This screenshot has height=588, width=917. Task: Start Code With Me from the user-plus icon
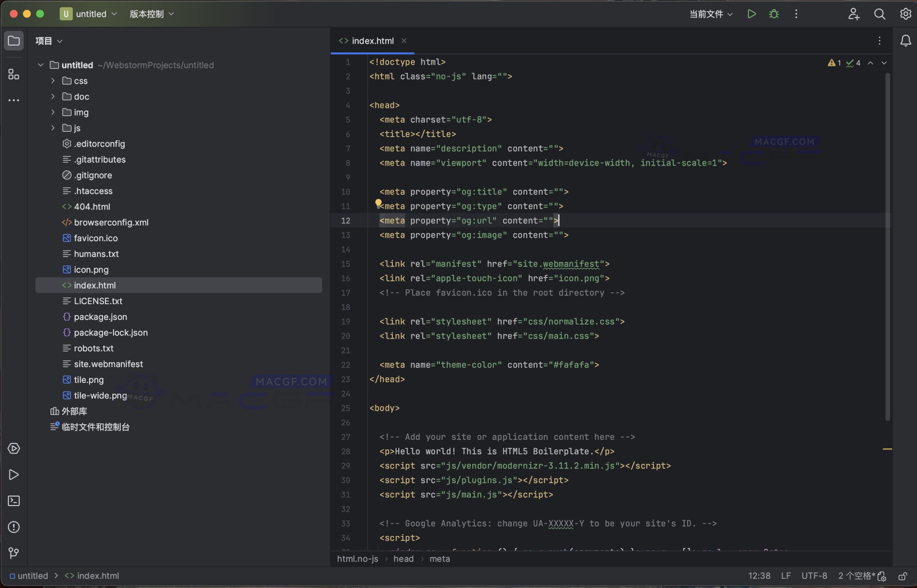854,14
